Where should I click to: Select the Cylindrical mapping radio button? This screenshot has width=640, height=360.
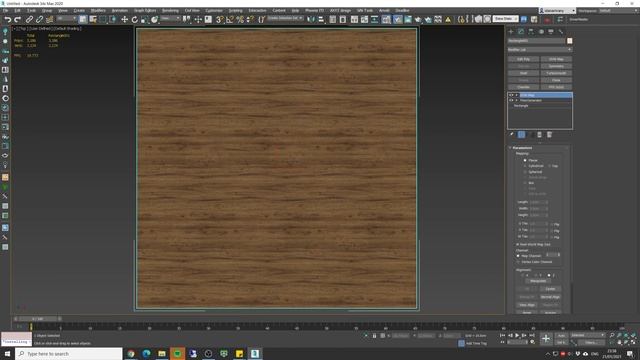pyautogui.click(x=525, y=166)
